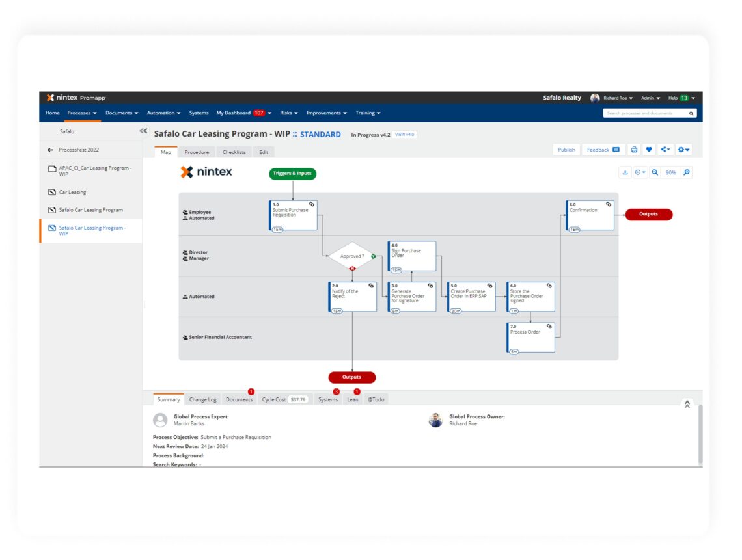742x560 pixels.
Task: Open the Change Log tab
Action: [x=202, y=399]
